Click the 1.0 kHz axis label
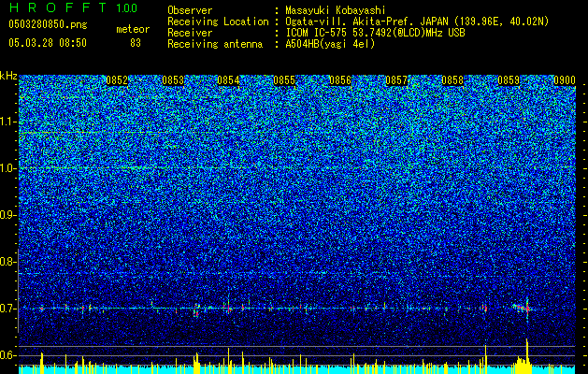 8,168
